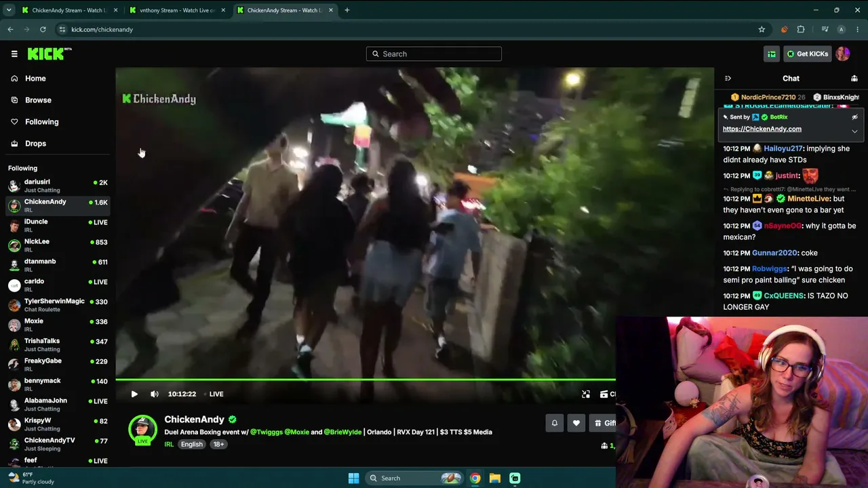This screenshot has width=868, height=488.
Task: Open ChickenAndyTV's channel in the sidebar
Action: (x=58, y=443)
